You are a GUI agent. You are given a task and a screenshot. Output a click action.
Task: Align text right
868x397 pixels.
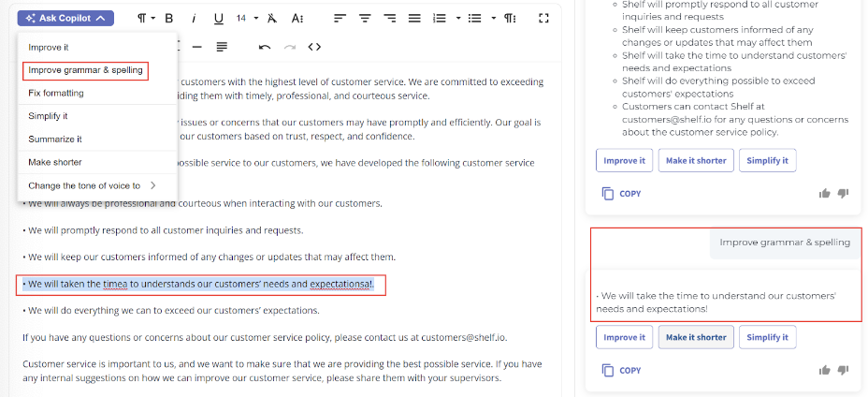point(390,19)
